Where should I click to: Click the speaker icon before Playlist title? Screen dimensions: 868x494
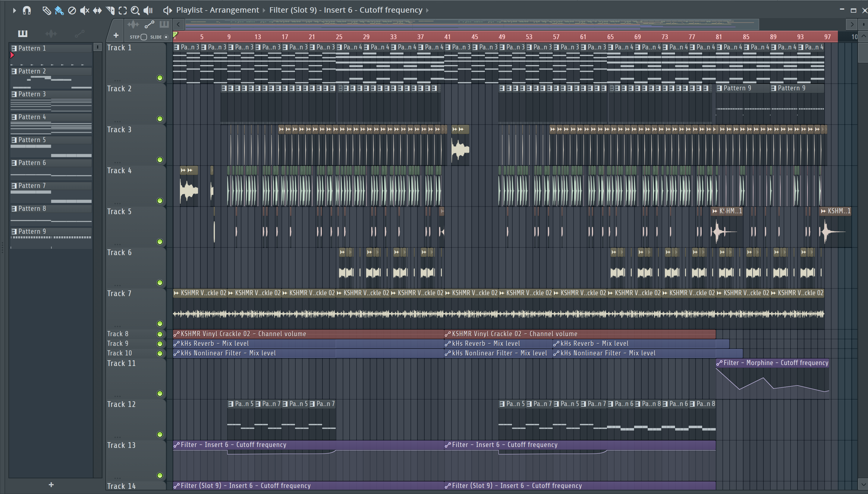point(167,11)
